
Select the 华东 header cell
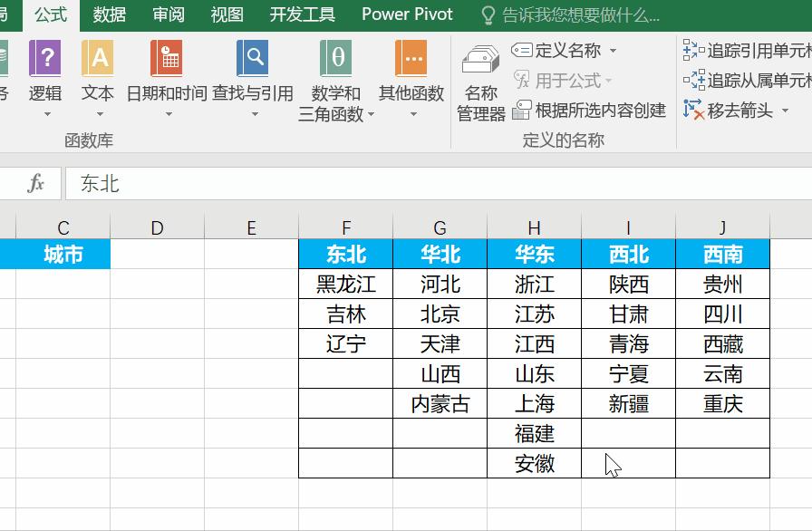coord(535,254)
